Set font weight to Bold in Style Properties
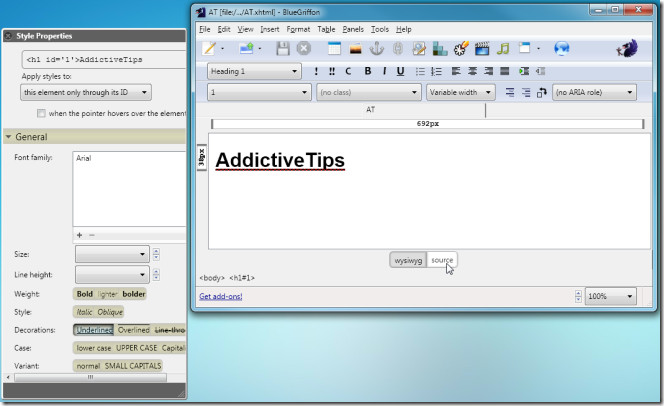The width and height of the screenshot is (664, 406). click(x=85, y=294)
